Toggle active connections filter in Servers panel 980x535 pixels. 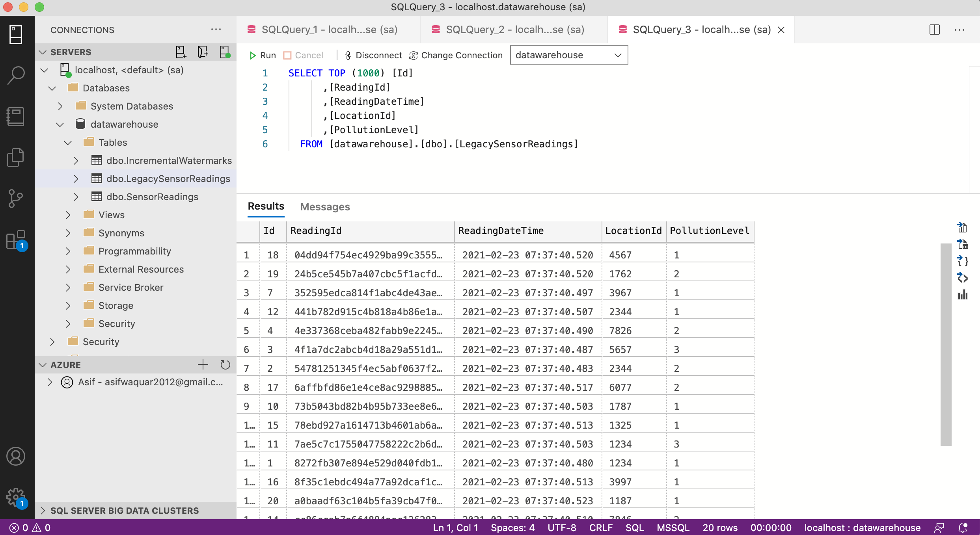tap(225, 52)
